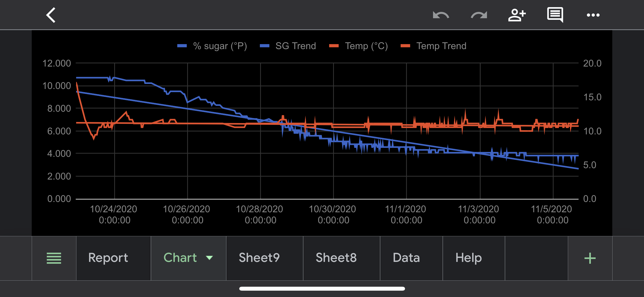Add a new sheet with plus icon
Viewport: 644px width, 297px height.
coord(590,258)
